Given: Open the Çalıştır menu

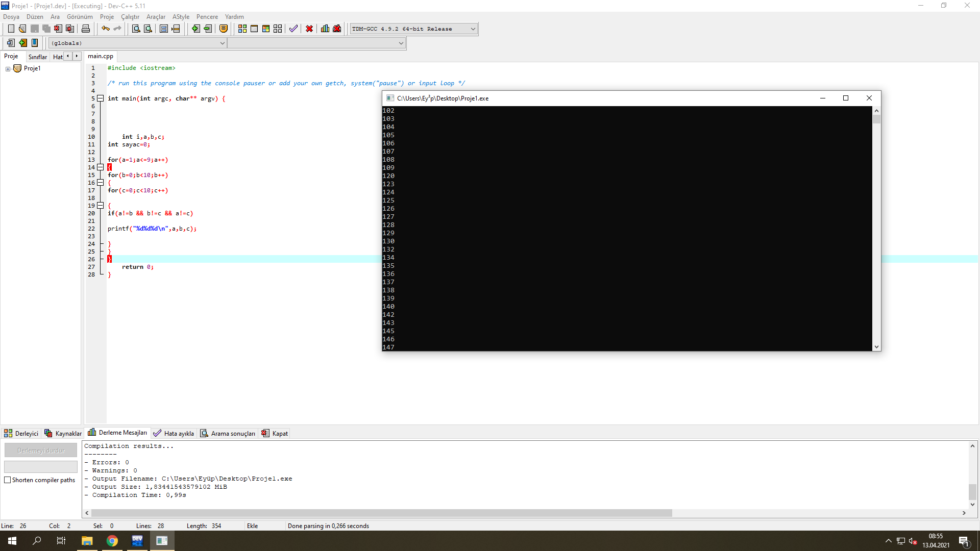Looking at the screenshot, I should [x=130, y=17].
